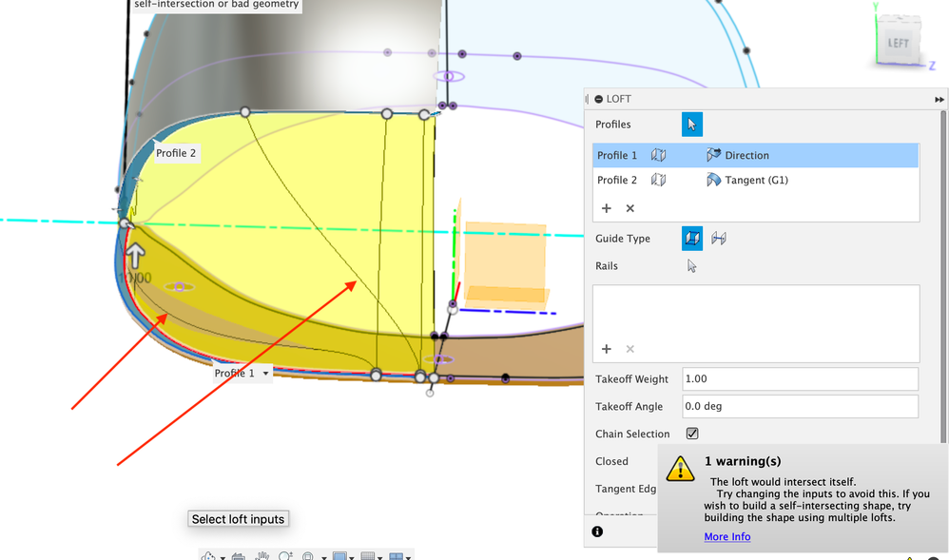This screenshot has width=949, height=560.
Task: Open Profile 1 dropdown in canvas
Action: tap(265, 374)
